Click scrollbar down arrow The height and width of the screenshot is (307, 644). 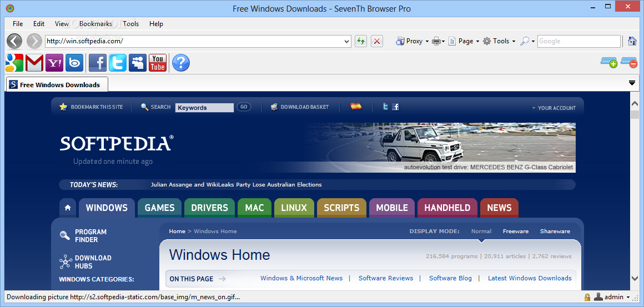(x=634, y=278)
